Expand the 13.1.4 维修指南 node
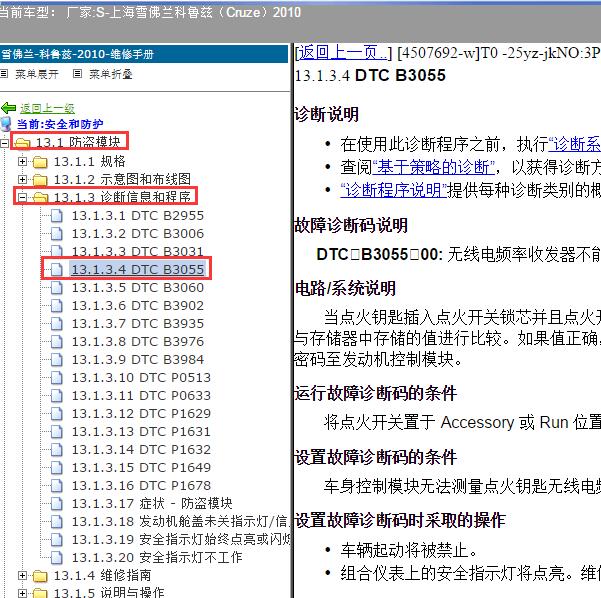 point(22,575)
